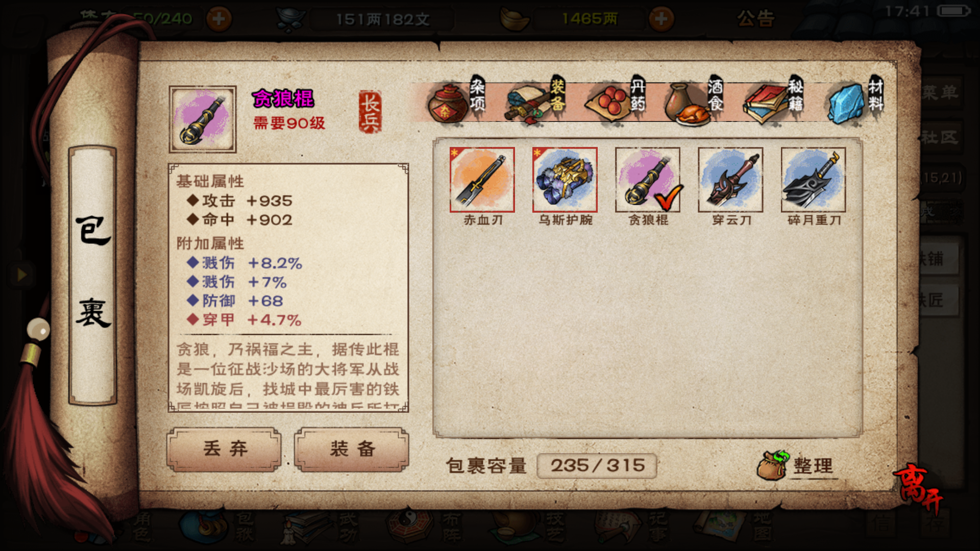
Task: Select the 赤血刃 weapon item
Action: (x=482, y=180)
